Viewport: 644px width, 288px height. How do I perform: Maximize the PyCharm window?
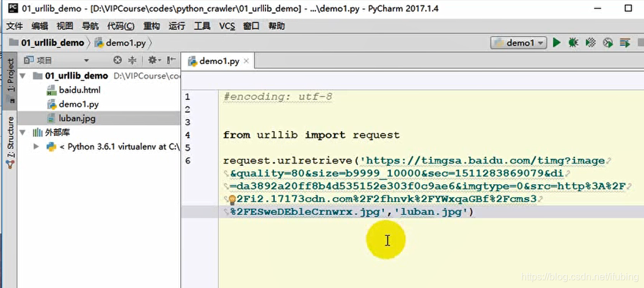[x=628, y=8]
